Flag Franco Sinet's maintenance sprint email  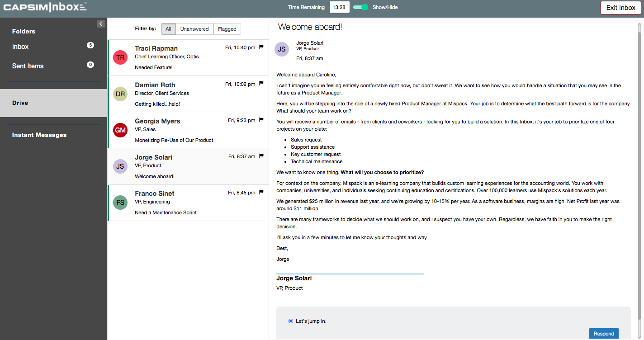coord(261,192)
